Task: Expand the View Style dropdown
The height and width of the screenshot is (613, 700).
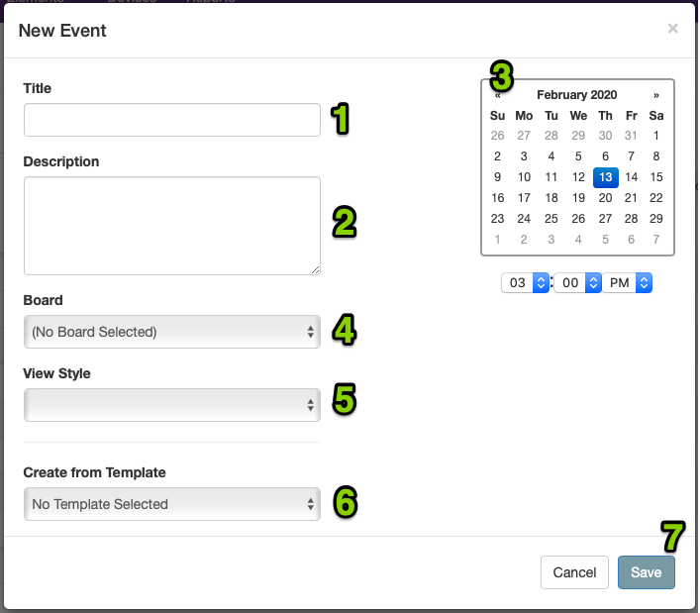Action: click(x=172, y=405)
